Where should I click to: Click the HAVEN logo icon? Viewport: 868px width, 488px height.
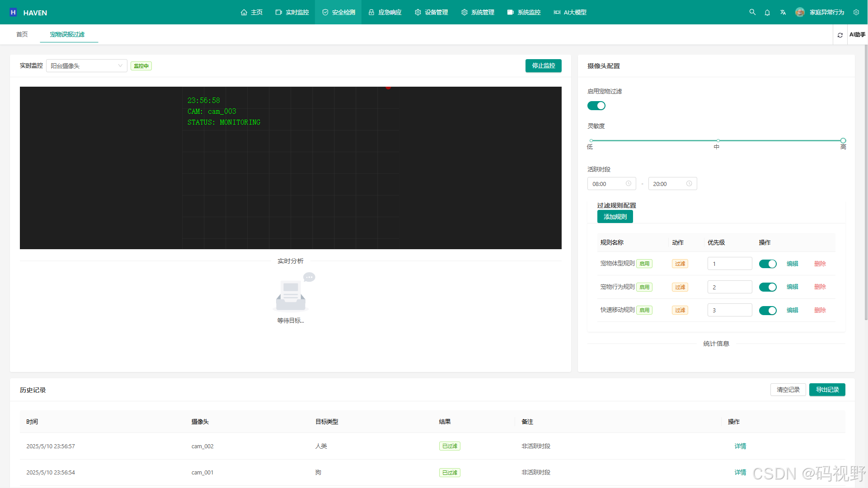point(13,12)
